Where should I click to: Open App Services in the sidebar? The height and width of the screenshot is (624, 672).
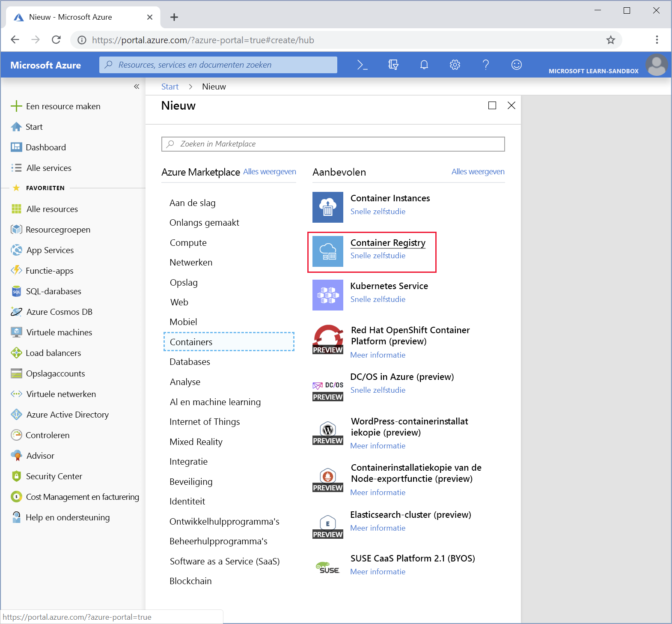coord(42,250)
